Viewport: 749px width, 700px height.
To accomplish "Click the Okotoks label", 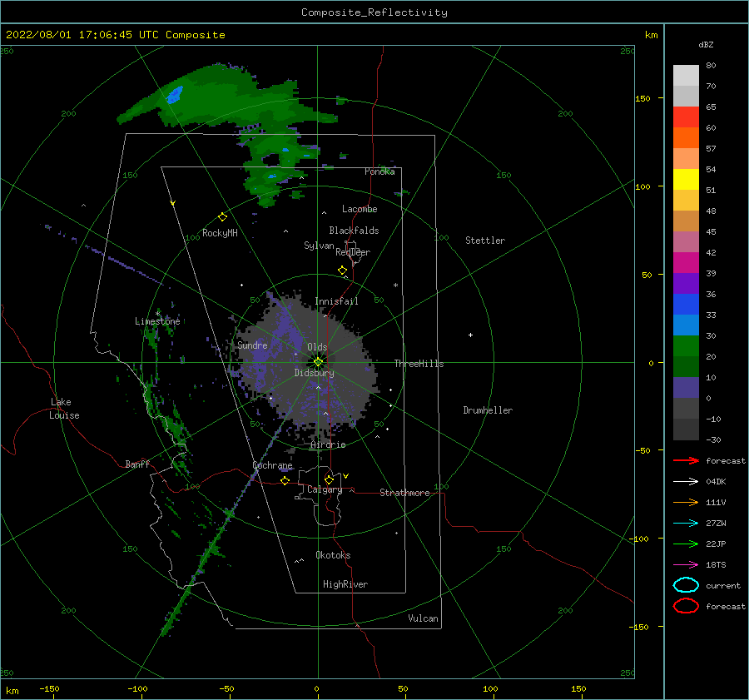I will coord(333,555).
